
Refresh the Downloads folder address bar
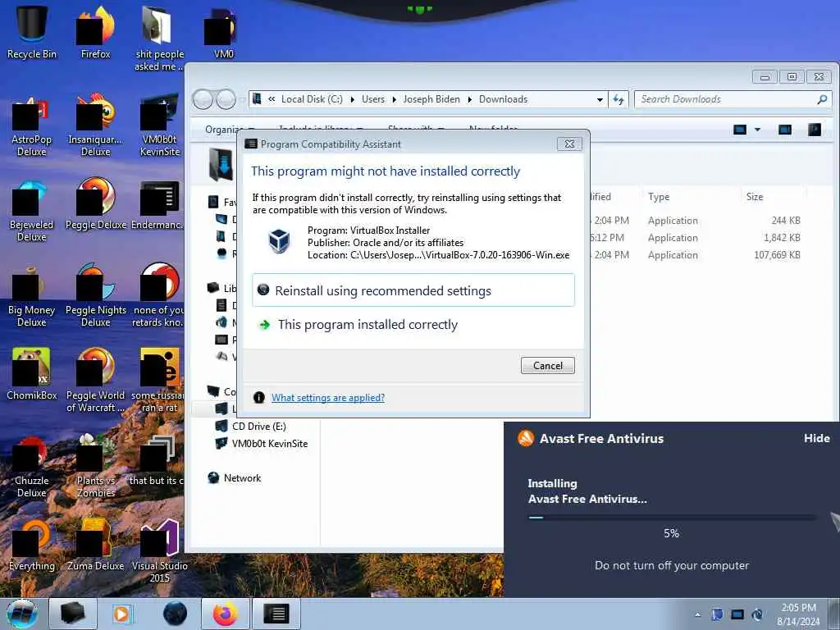click(619, 99)
